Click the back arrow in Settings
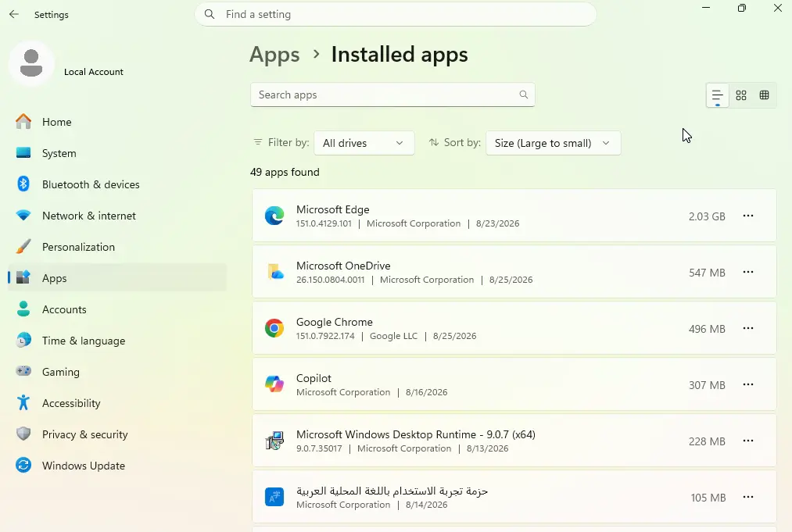792x532 pixels. (14, 14)
